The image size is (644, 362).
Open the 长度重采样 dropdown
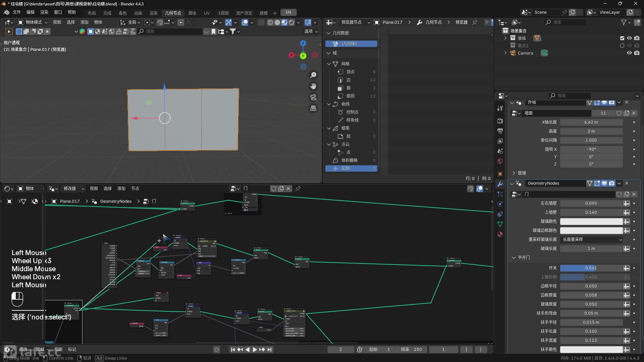[591, 240]
